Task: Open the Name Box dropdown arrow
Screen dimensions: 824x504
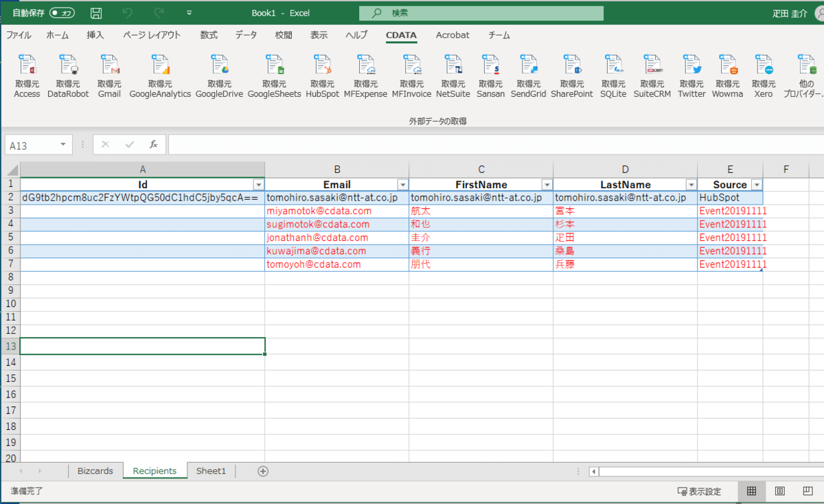Action: point(64,145)
